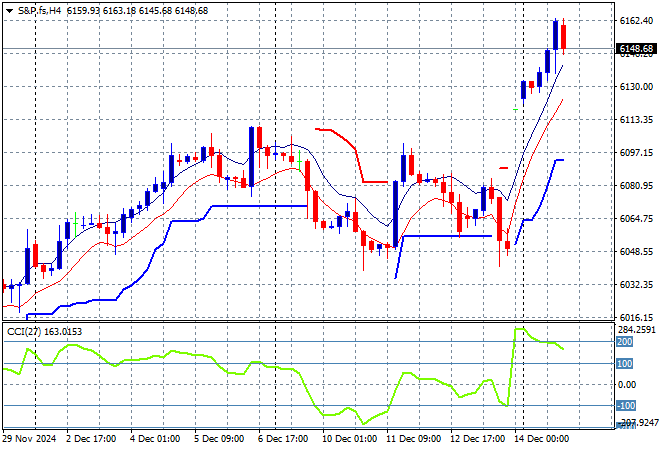The width and height of the screenshot is (660, 450).
Task: Click price scale value 6130.00
Action: pyautogui.click(x=636, y=87)
